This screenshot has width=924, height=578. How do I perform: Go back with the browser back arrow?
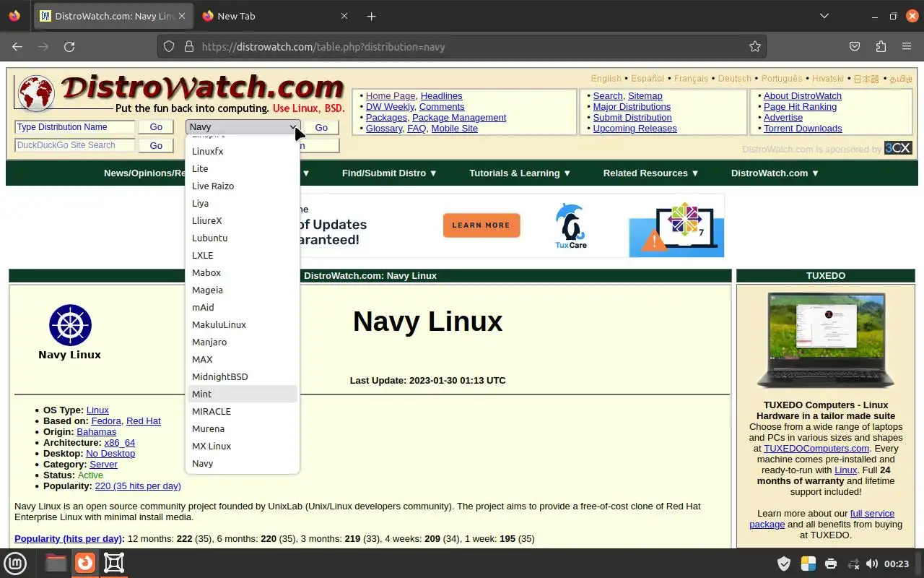tap(17, 46)
